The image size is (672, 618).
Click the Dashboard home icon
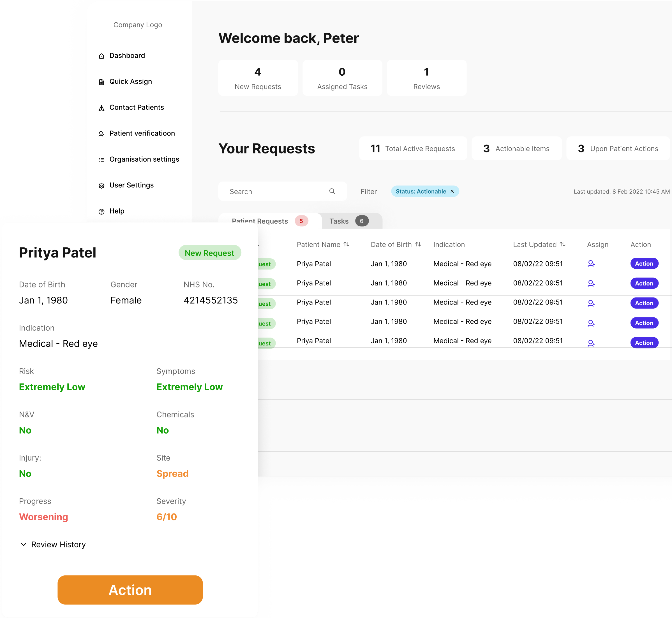101,56
